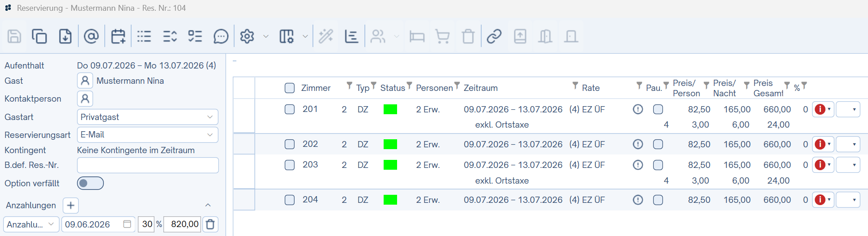Open the Gastart dropdown showing Privatgast

click(148, 117)
